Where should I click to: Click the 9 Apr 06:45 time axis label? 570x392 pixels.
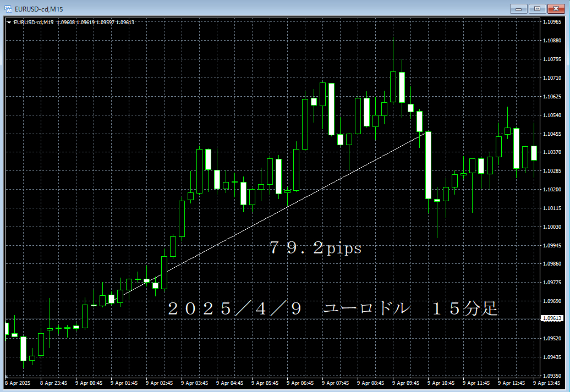tap(300, 383)
